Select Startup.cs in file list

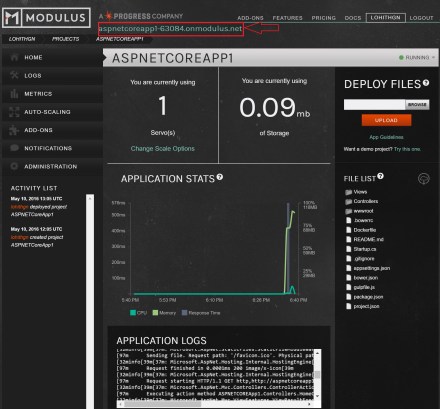[361, 249]
